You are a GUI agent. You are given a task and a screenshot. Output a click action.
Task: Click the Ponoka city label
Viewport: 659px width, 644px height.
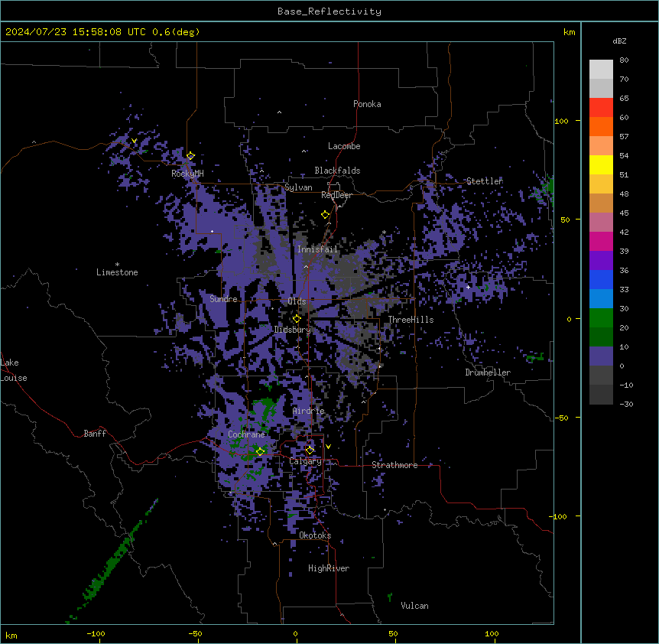[x=367, y=104]
